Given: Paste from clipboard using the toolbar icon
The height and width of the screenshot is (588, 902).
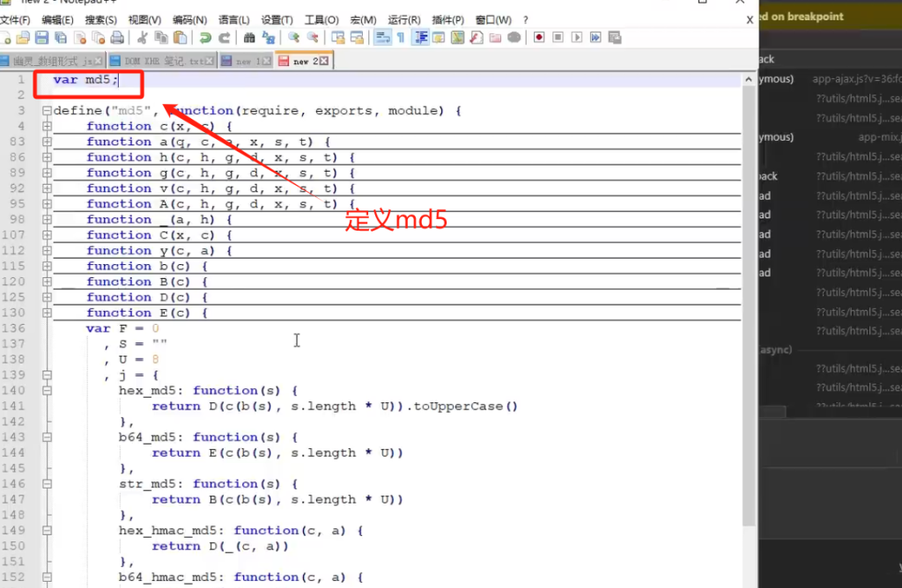Looking at the screenshot, I should tap(180, 38).
